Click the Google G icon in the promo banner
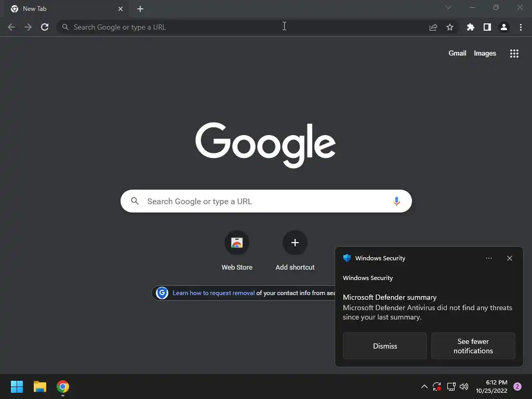The image size is (532, 399). 162,293
